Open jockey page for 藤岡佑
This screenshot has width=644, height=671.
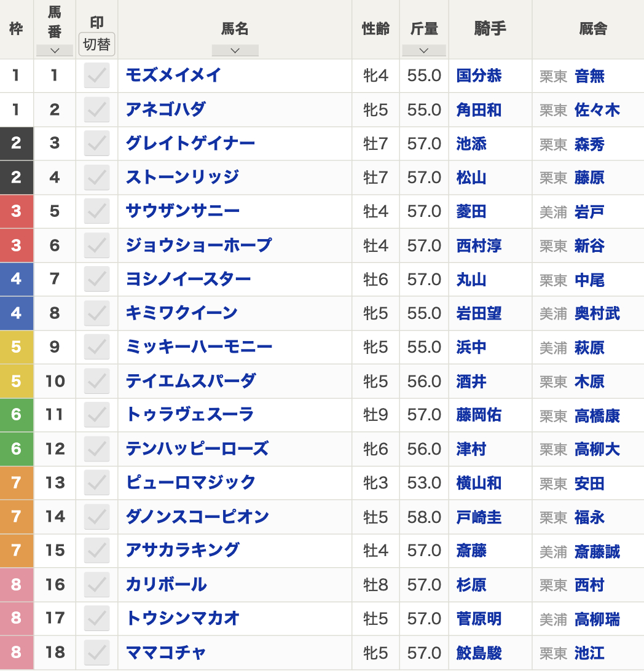479,415
